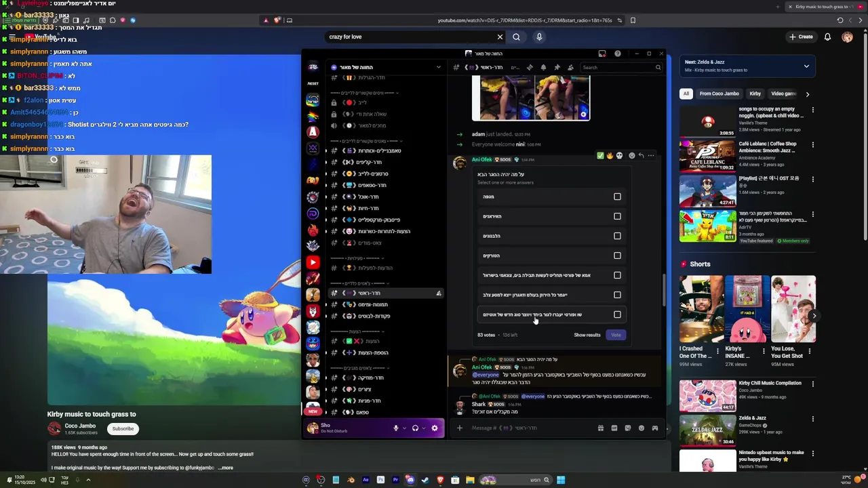The width and height of the screenshot is (868, 488).
Task: Focus Discord channel Search field
Action: [x=622, y=67]
